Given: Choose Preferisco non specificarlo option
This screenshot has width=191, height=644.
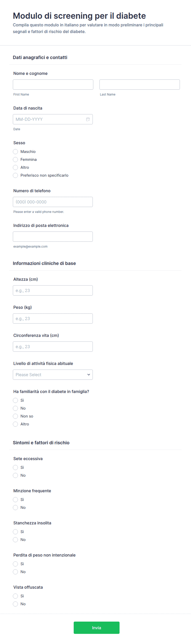Looking at the screenshot, I should (x=15, y=175).
